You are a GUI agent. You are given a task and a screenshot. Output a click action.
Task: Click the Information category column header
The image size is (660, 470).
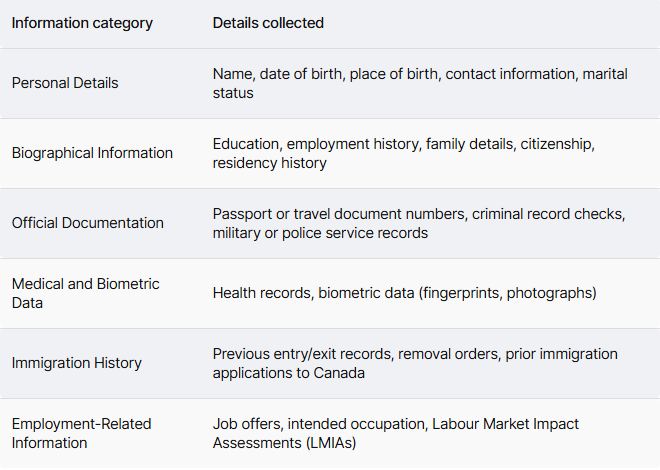(x=82, y=23)
